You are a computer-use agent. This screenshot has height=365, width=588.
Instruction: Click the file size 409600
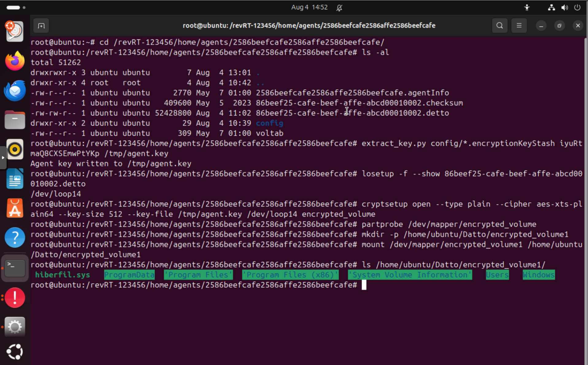(178, 103)
